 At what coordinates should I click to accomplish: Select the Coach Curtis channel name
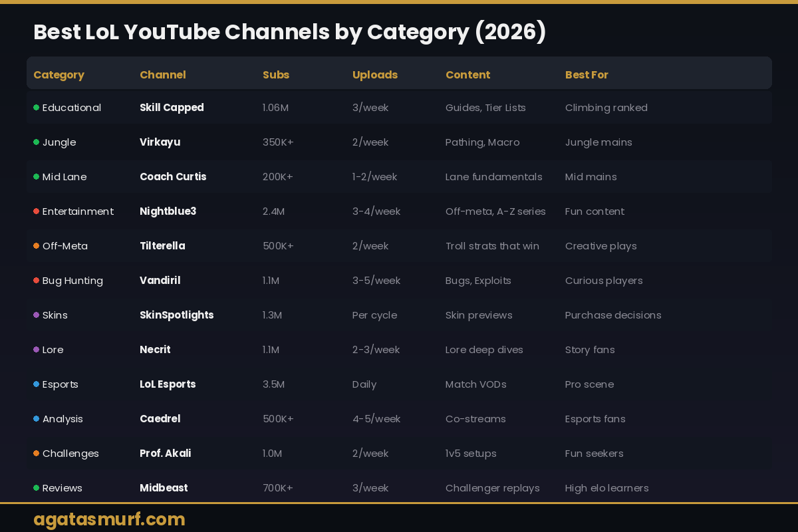pos(173,177)
